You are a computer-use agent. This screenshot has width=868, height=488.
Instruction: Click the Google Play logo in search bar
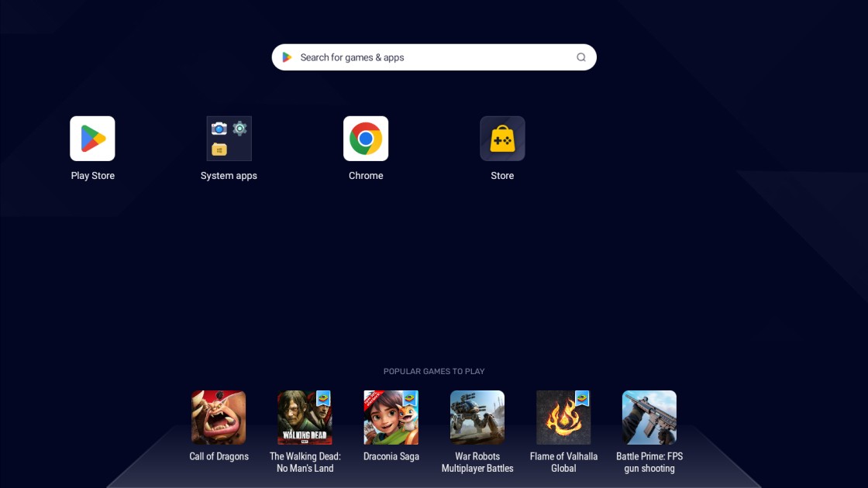[x=287, y=57]
